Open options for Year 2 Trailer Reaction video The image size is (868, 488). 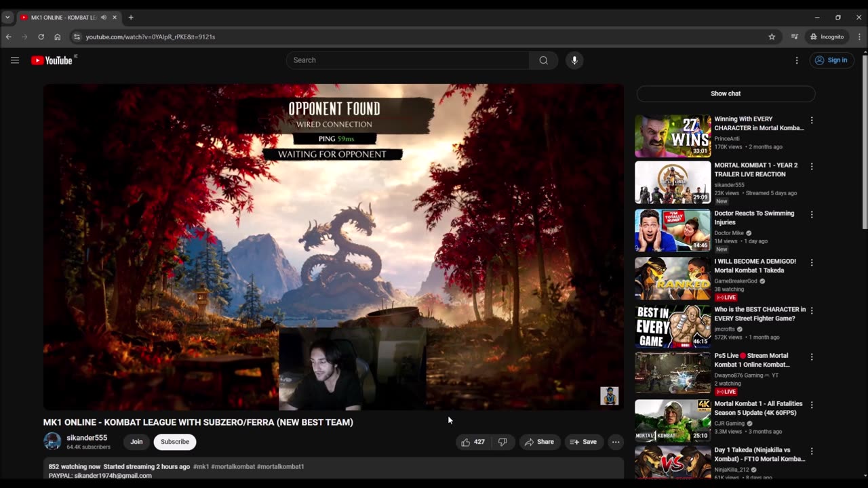812,167
